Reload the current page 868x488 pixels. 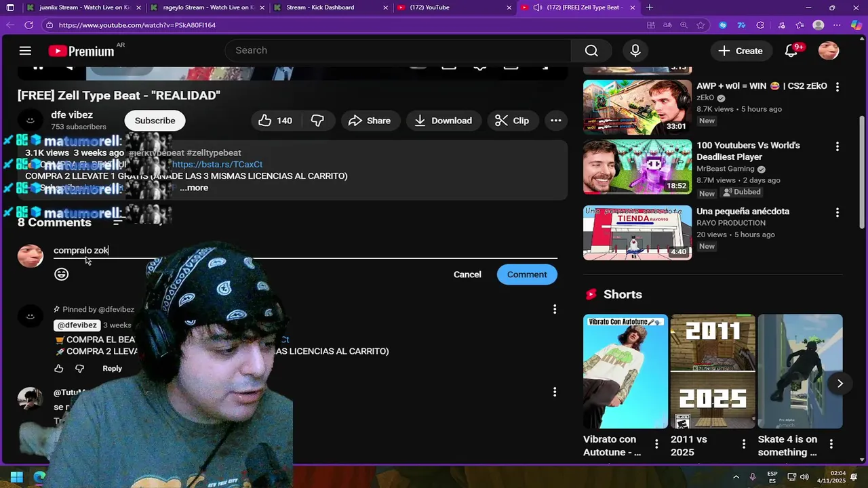pos(28,25)
